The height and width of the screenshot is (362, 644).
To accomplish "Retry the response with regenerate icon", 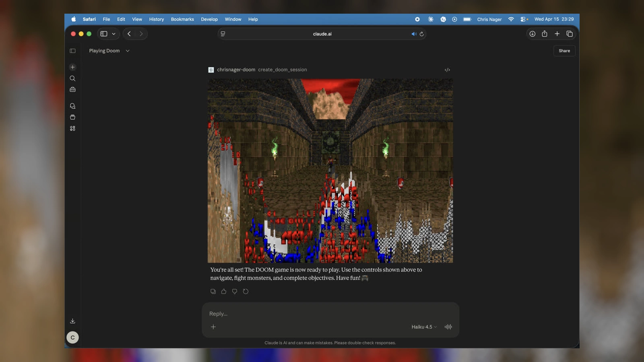I will pos(246,291).
